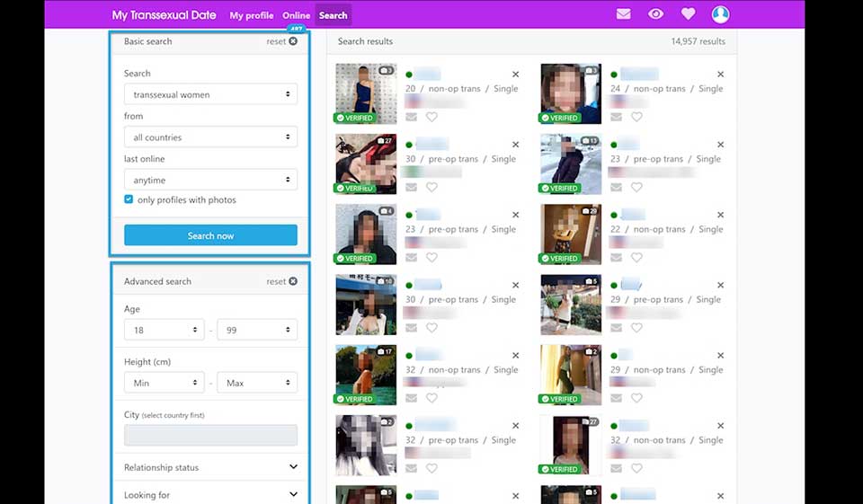Open messages envelope icon in header
Viewport: 863px width, 504px height.
click(623, 14)
